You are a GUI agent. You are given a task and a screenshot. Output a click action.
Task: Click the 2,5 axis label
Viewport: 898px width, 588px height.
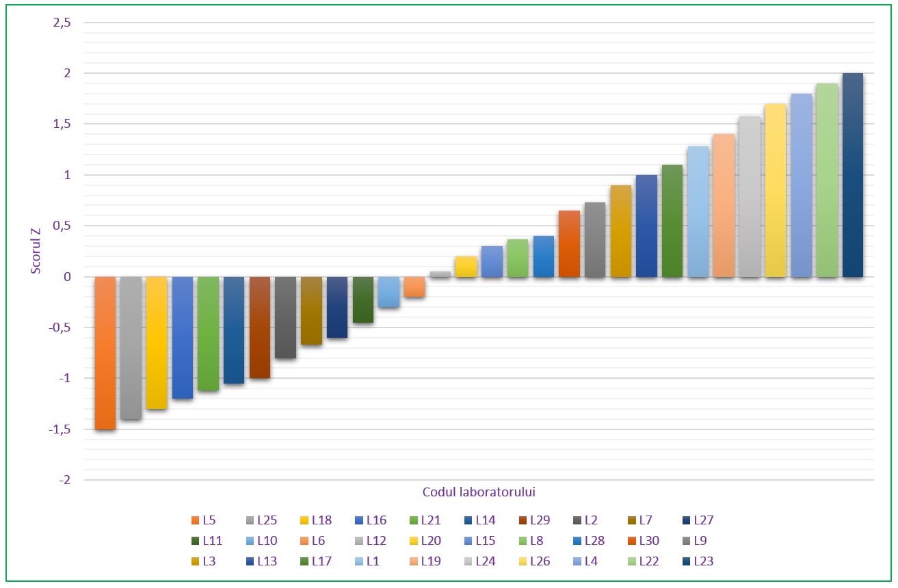[62, 23]
